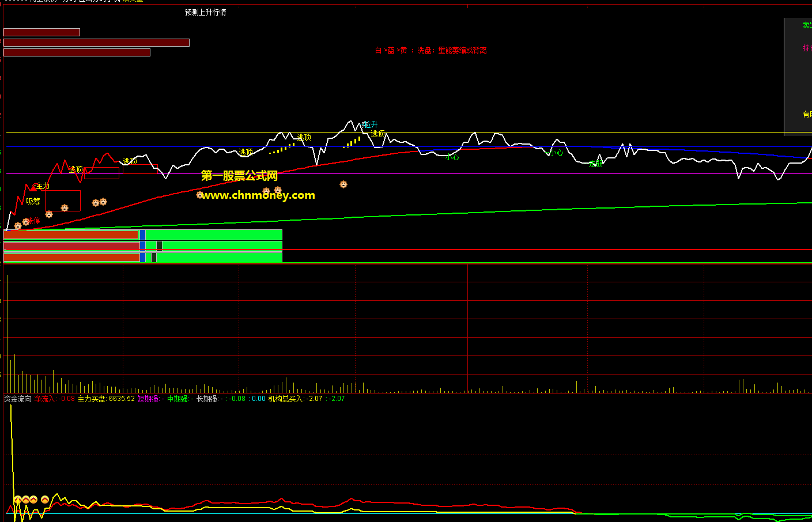Click the green 走弱 signal label
Image resolution: width=812 pixels, height=522 pixels.
click(x=596, y=164)
